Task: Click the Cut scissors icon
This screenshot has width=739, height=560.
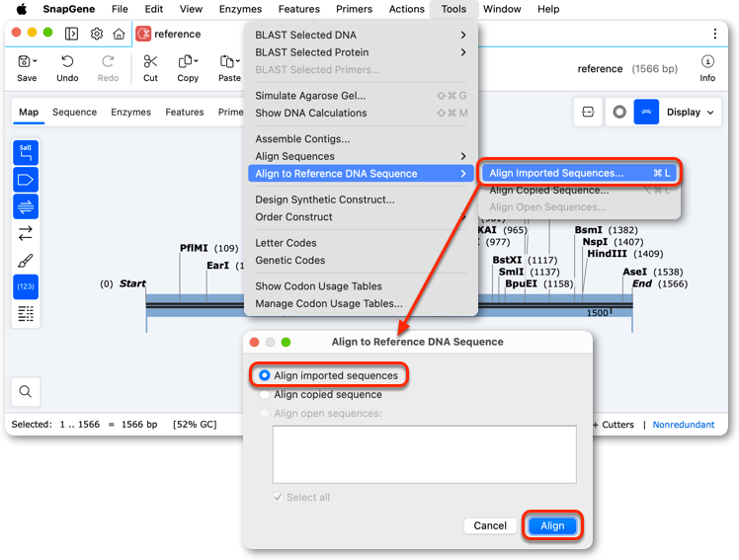Action: [150, 61]
